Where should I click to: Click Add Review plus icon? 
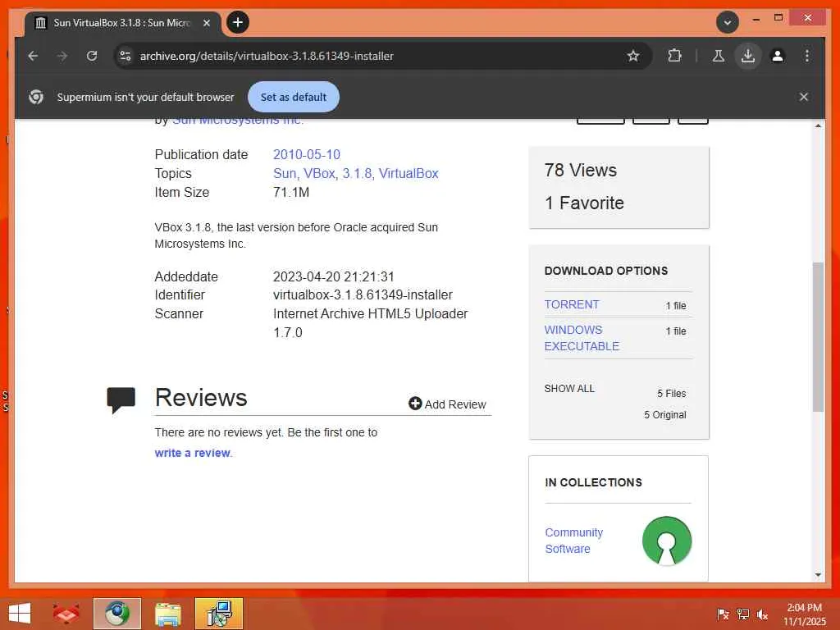coord(414,404)
